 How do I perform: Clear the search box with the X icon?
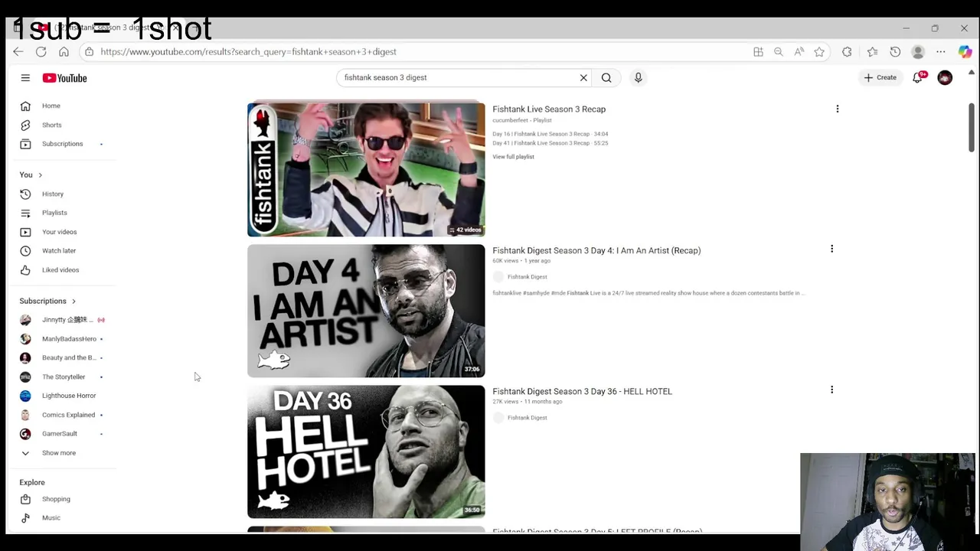[x=583, y=77]
